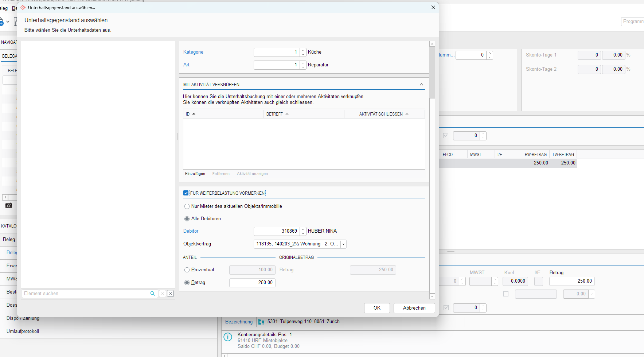Choose the Prozentual radio option
This screenshot has width=644, height=357.
[x=187, y=270]
